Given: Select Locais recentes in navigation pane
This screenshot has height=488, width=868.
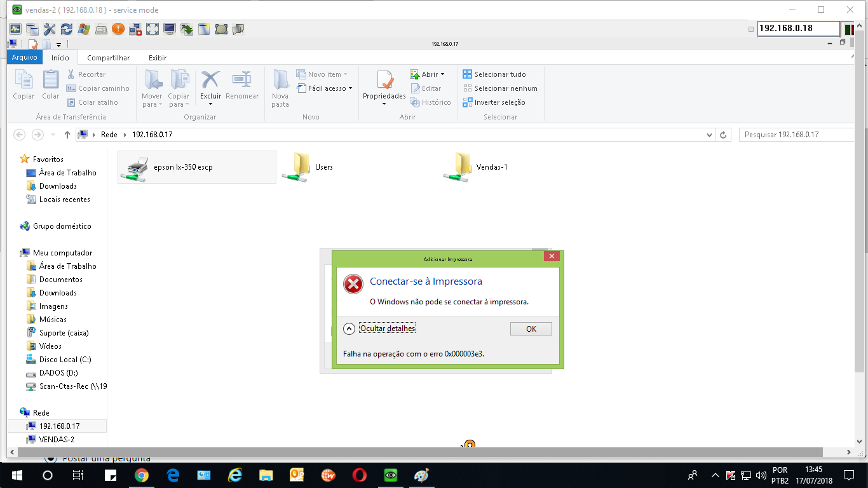Looking at the screenshot, I should click(58, 199).
